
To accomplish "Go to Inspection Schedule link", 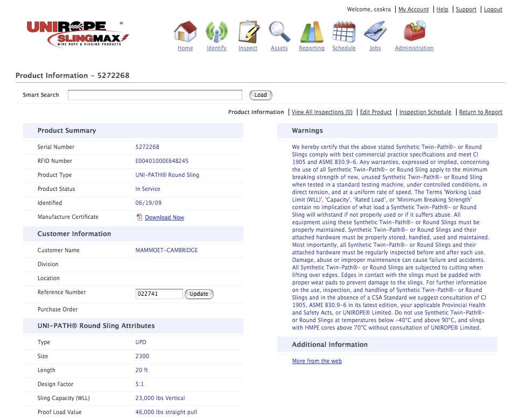I will tap(425, 112).
